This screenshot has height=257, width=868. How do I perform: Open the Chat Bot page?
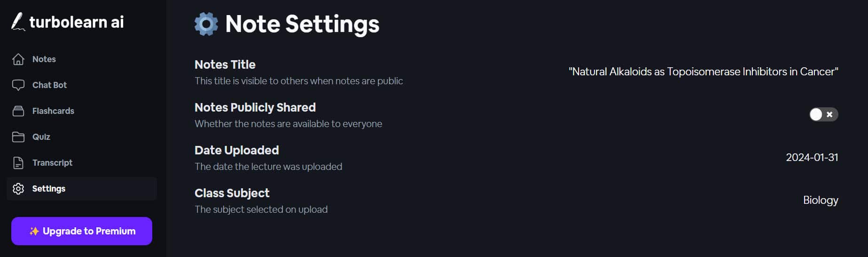(x=49, y=85)
